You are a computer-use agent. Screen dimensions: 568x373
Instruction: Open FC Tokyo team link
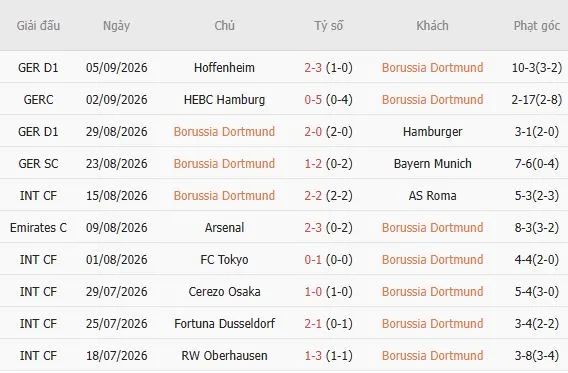coord(224,260)
